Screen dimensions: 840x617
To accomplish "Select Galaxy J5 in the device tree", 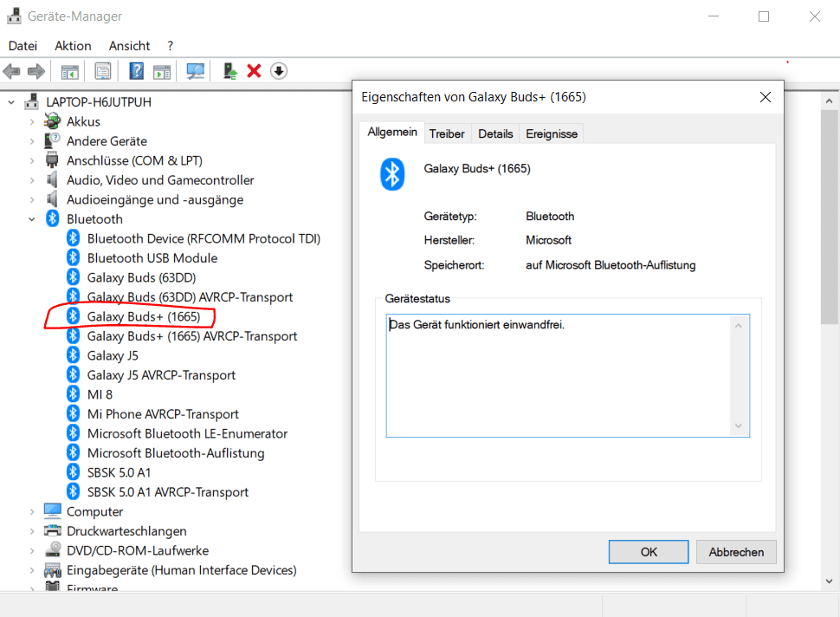I will (x=113, y=355).
